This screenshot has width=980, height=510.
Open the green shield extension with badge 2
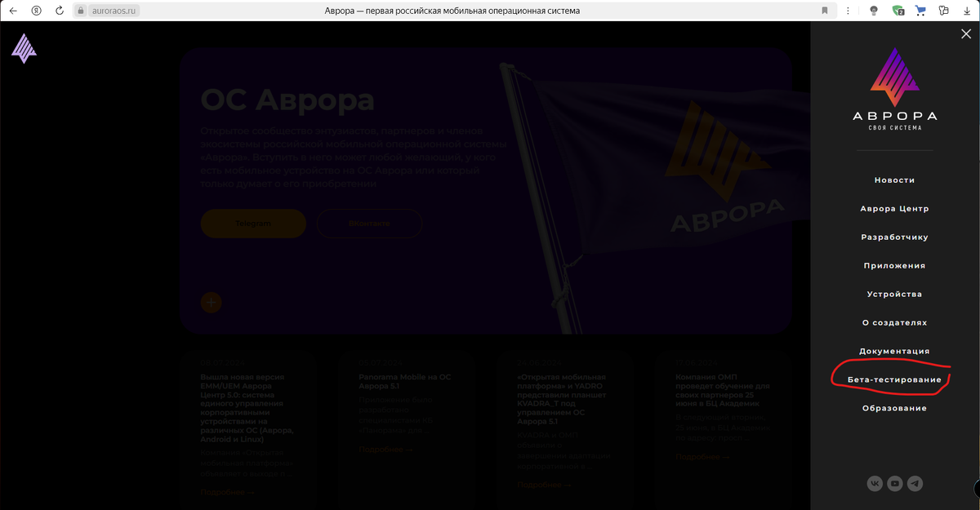click(x=898, y=11)
